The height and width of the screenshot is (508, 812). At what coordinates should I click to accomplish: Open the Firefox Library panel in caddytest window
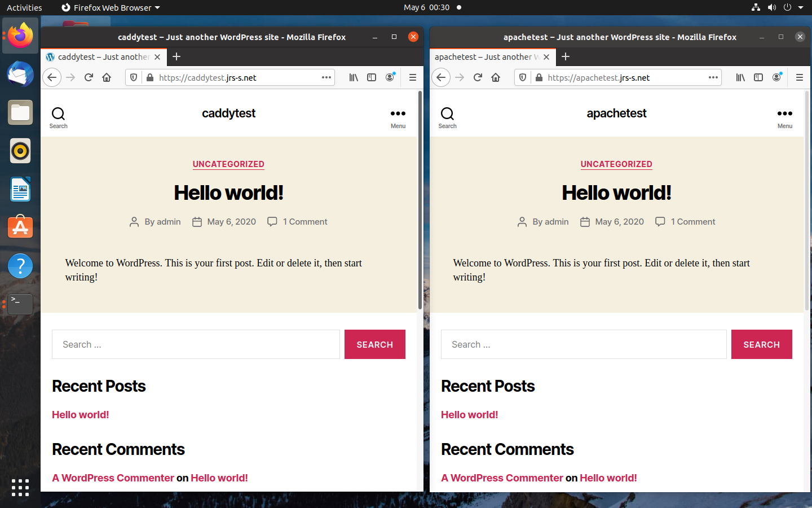coord(354,77)
